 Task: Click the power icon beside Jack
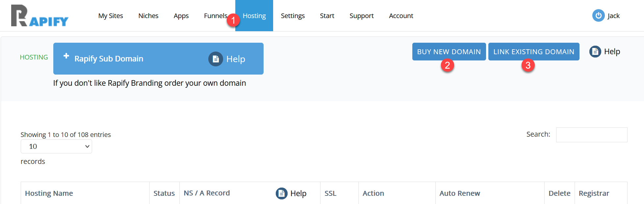point(598,15)
